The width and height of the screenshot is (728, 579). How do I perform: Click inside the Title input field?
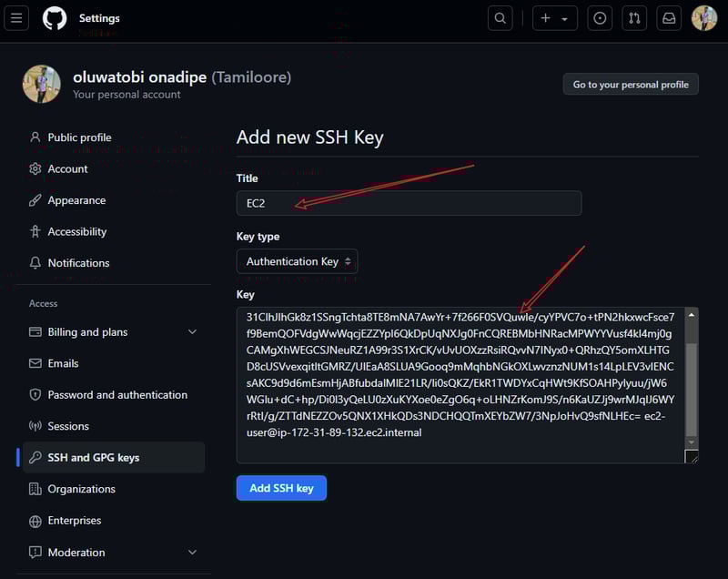coord(409,203)
